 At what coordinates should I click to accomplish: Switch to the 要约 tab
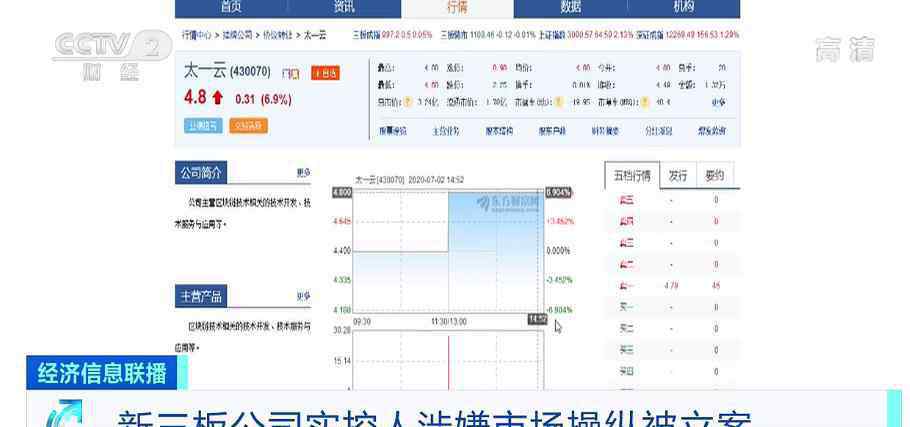714,175
